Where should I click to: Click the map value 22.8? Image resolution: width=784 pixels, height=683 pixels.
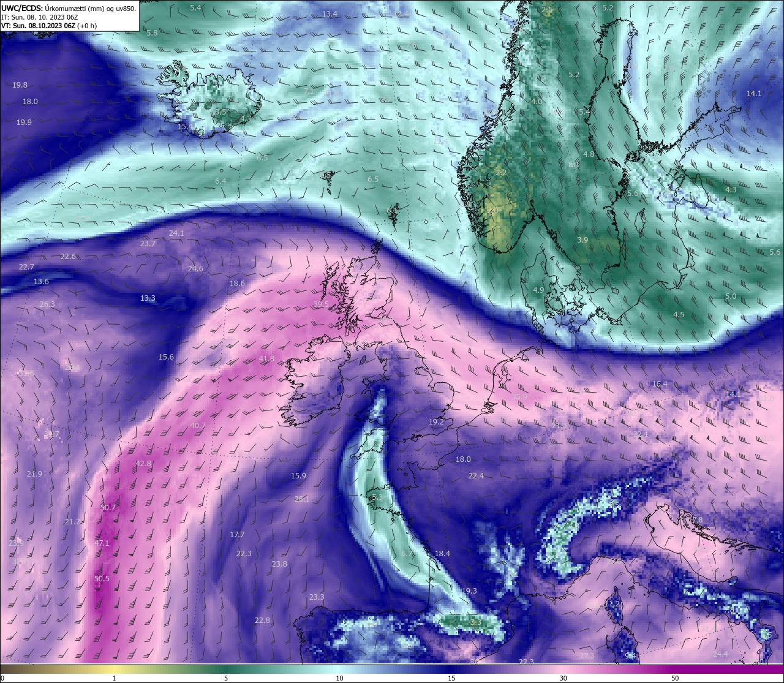pyautogui.click(x=262, y=621)
